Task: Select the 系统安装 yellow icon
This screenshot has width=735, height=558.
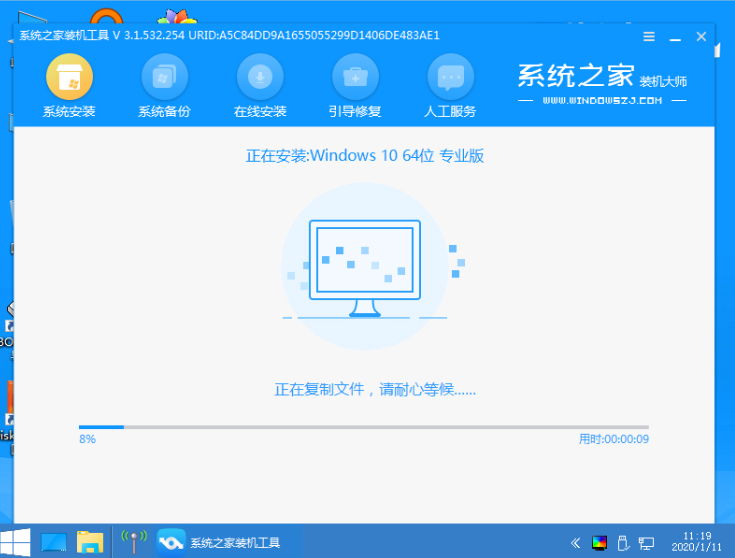Action: (x=69, y=77)
